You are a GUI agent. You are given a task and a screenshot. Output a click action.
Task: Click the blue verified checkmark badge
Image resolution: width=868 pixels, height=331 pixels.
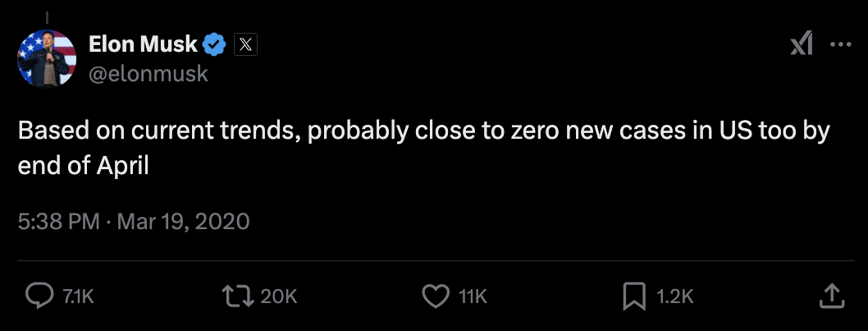tap(215, 44)
